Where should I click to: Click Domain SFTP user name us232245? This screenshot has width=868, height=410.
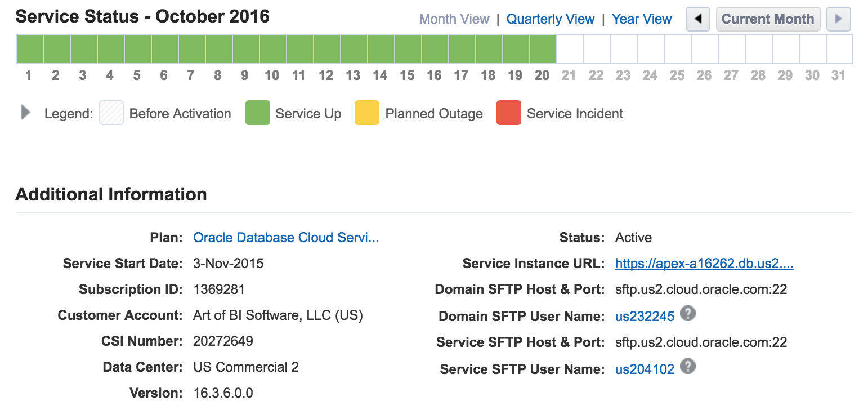point(645,317)
